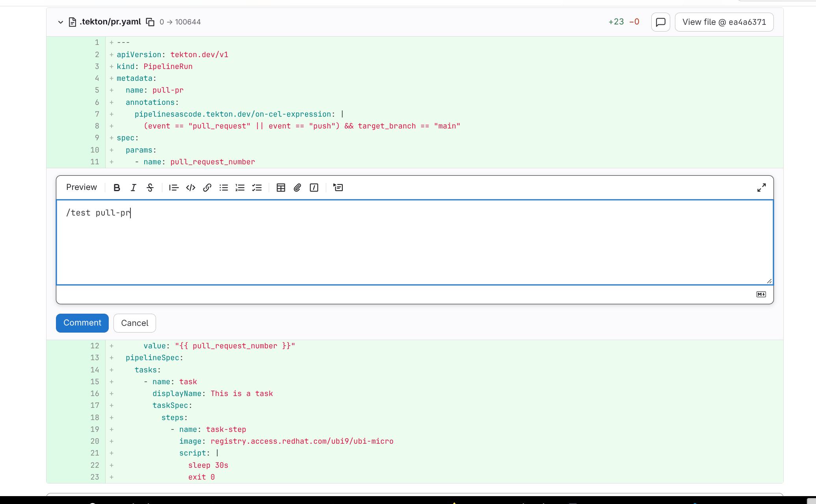This screenshot has width=816, height=504.
Task: Toggle bold formatting in the comment editor
Action: coord(117,188)
